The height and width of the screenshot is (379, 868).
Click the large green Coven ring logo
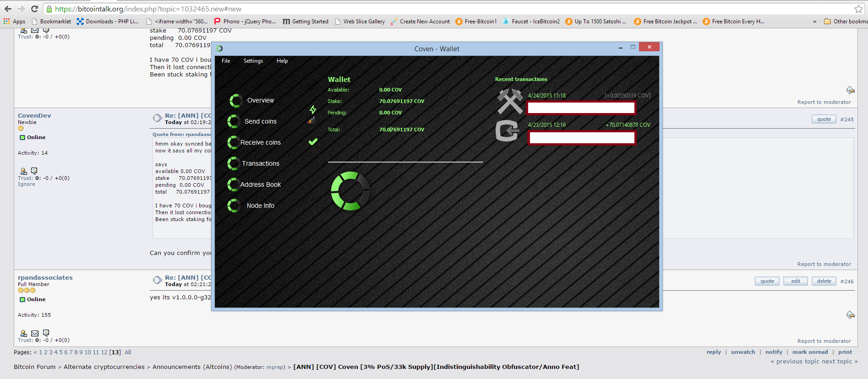click(x=350, y=191)
